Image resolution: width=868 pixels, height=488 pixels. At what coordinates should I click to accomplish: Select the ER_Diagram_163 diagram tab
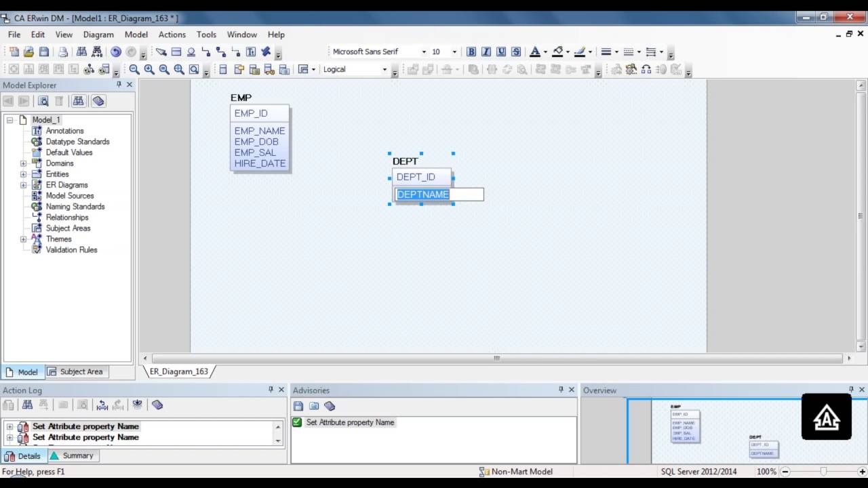coord(179,371)
